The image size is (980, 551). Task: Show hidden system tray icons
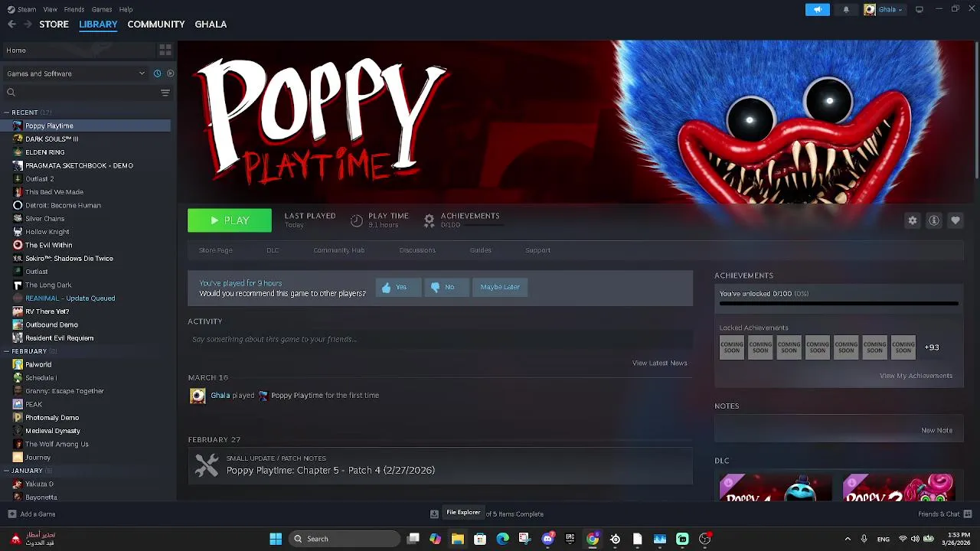(847, 539)
